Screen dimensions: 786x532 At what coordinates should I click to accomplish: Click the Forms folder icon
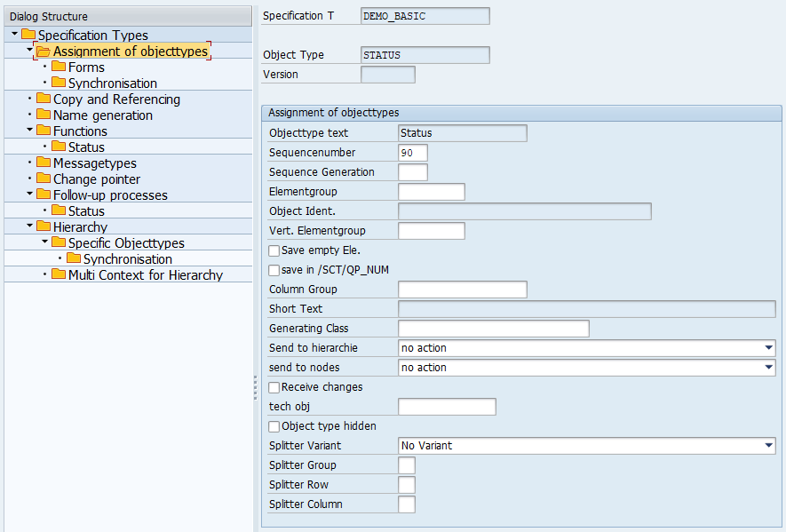coord(59,67)
